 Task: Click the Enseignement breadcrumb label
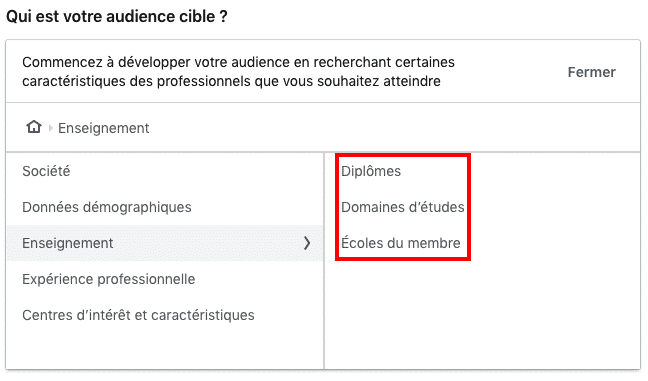(103, 128)
